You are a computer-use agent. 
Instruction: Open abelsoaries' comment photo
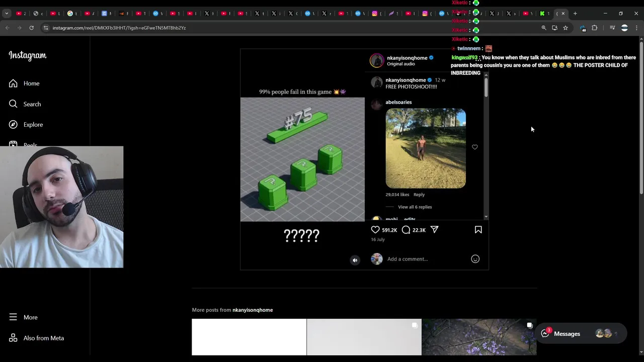point(426,148)
